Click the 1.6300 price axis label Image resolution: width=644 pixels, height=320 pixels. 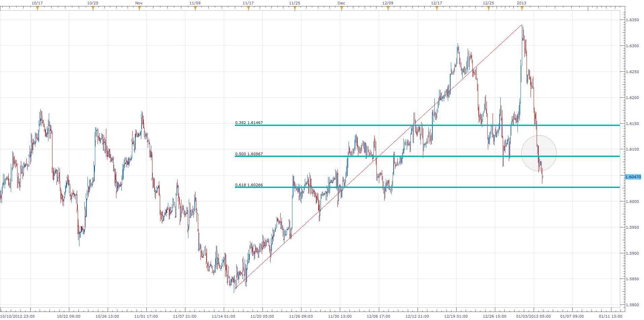click(x=632, y=46)
